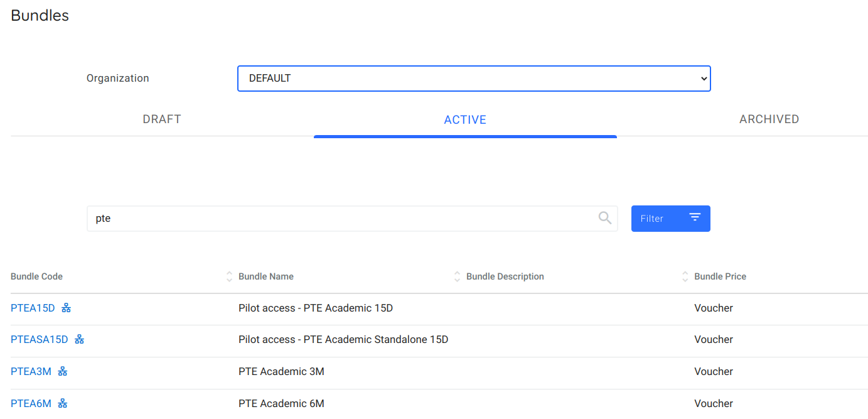Open the PTEASA15D bundle link
The image size is (868, 419).
coord(39,339)
